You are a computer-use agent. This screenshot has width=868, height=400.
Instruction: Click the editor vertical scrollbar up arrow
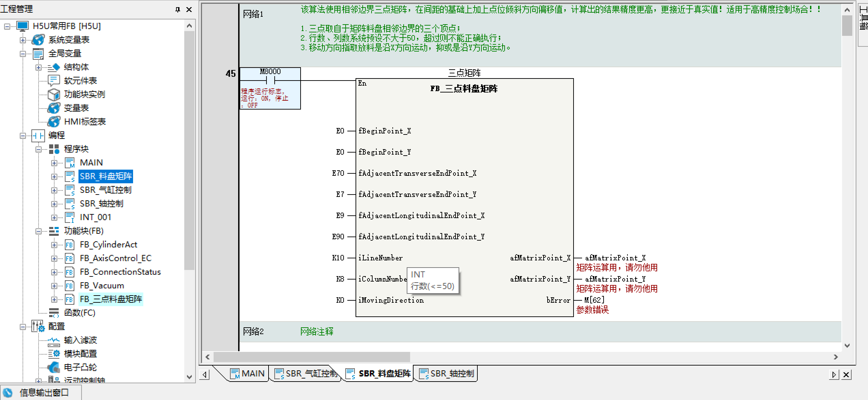[847, 10]
